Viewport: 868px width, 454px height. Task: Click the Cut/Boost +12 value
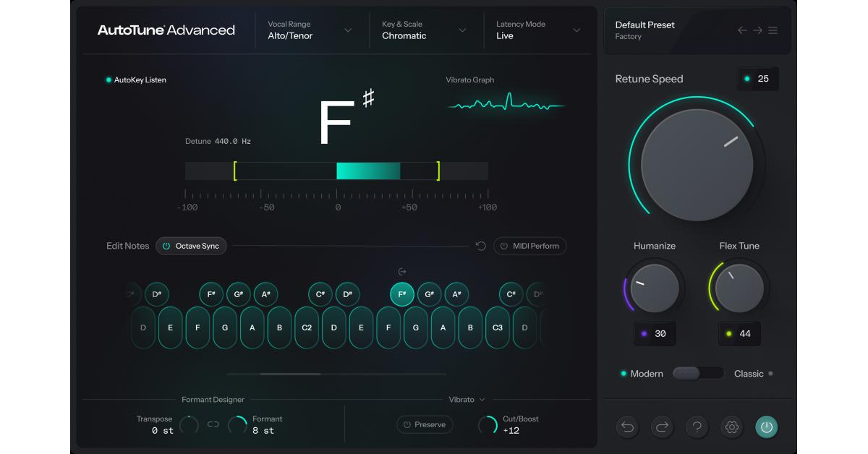(x=511, y=431)
